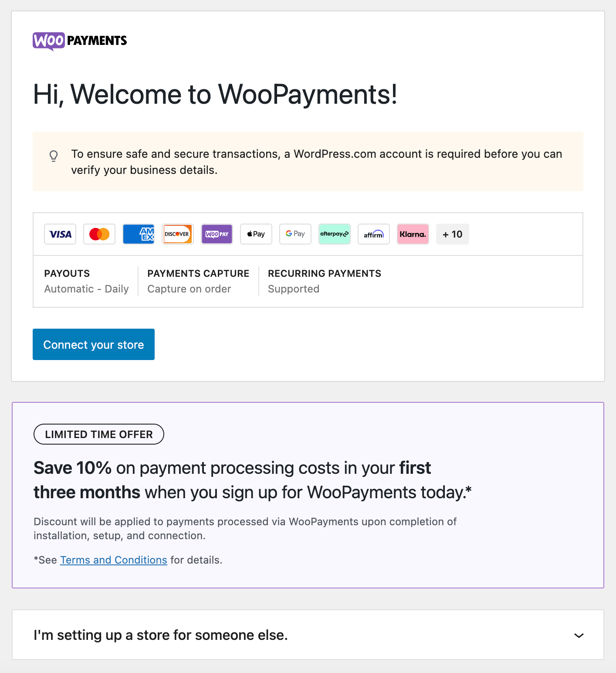Image resolution: width=616 pixels, height=673 pixels.
Task: Click the Affirm payment icon
Action: (373, 234)
